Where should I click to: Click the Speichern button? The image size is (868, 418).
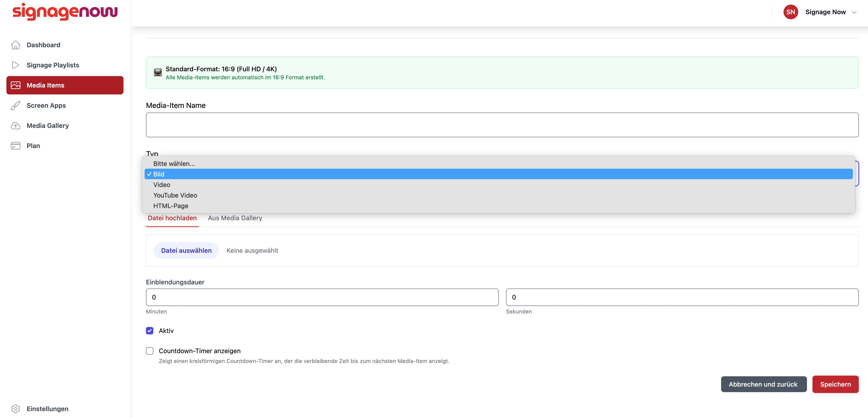(835, 384)
